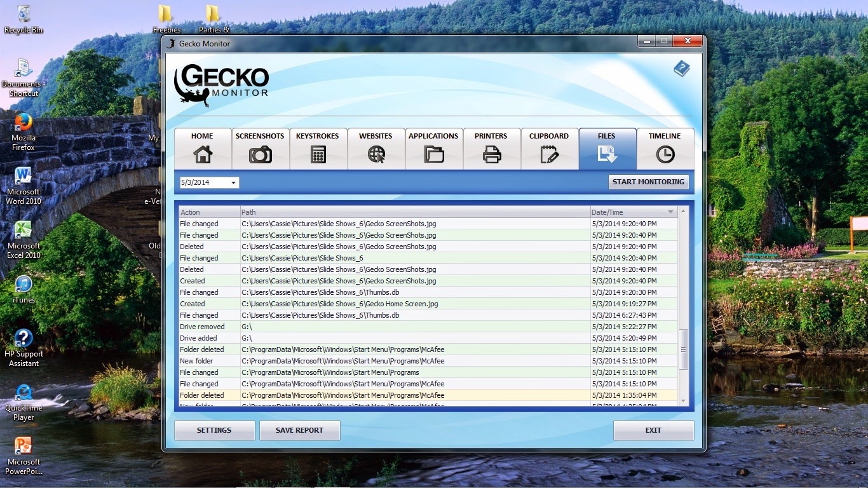Click the Documents Shortcut desktop icon

[24, 78]
